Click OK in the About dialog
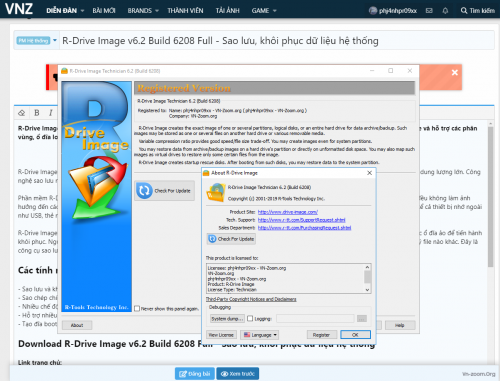 pos(355,335)
